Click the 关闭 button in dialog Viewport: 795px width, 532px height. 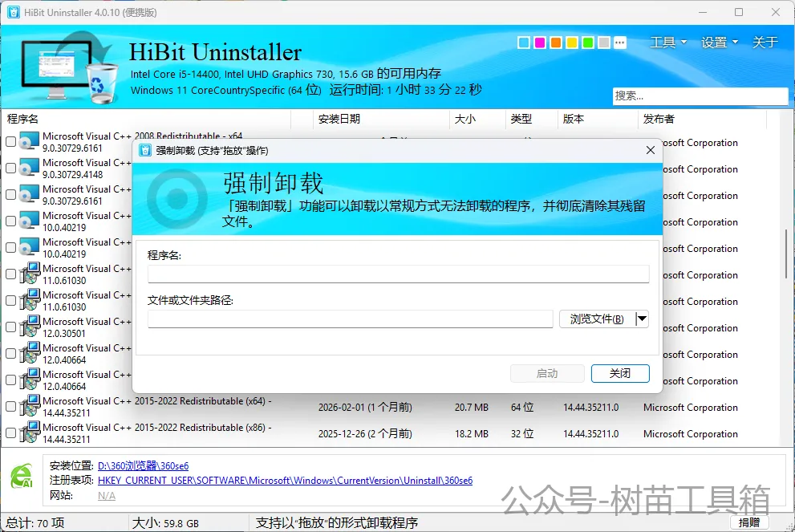620,374
